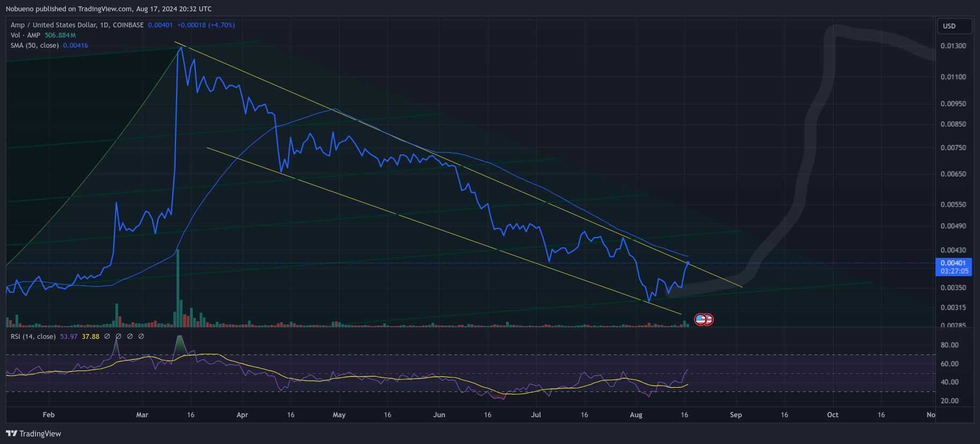The image size is (980, 444).
Task: Click the US flag economic event marker
Action: [x=701, y=320]
